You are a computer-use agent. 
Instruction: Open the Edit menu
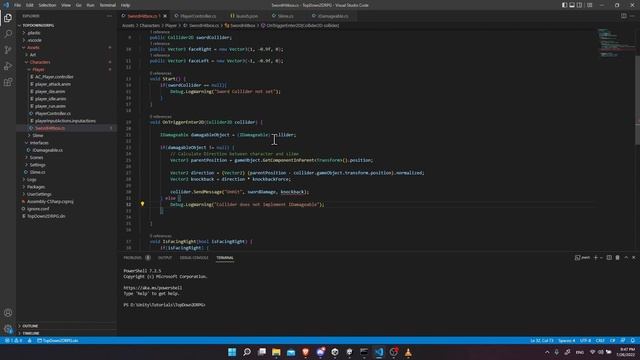[x=30, y=5]
